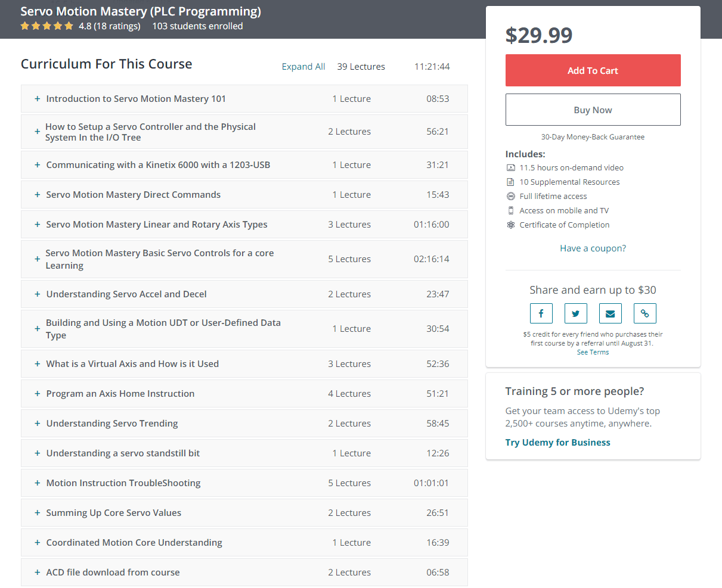Click the Add To Cart button

(x=593, y=70)
